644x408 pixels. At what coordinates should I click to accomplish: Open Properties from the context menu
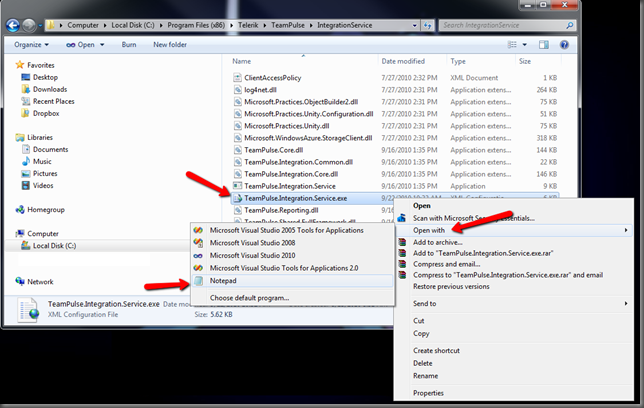(x=428, y=393)
